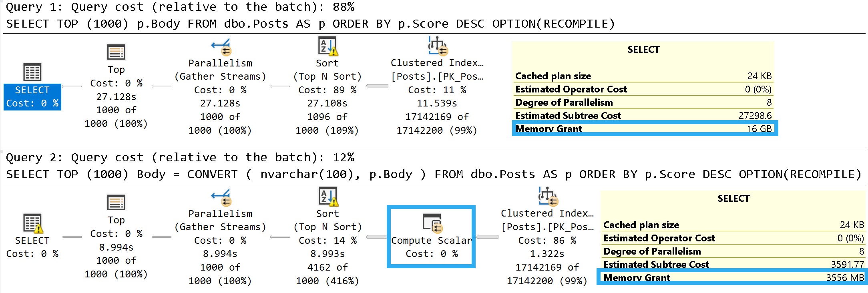Click the Top operator icon in Query 1
The height and width of the screenshot is (293, 868).
(116, 52)
